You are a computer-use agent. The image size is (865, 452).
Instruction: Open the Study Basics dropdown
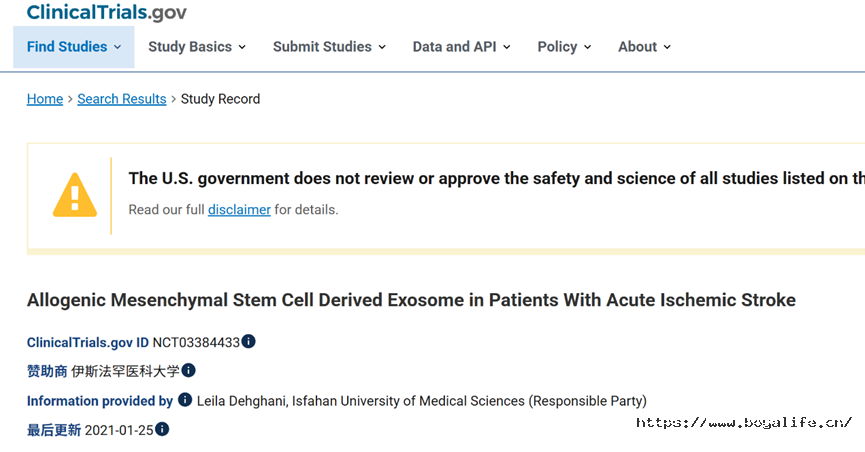[x=197, y=47]
